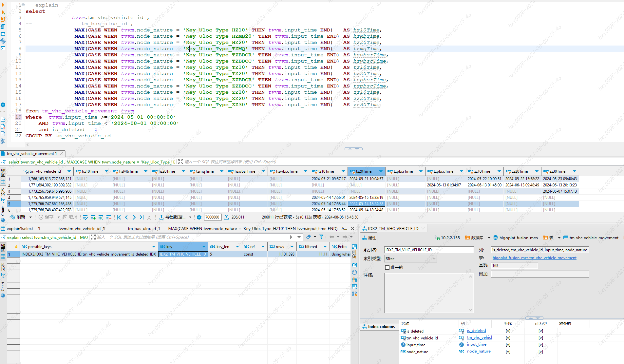Screen dimensions: 624x364
Task: Click the next row arrow icon
Action: (x=134, y=217)
